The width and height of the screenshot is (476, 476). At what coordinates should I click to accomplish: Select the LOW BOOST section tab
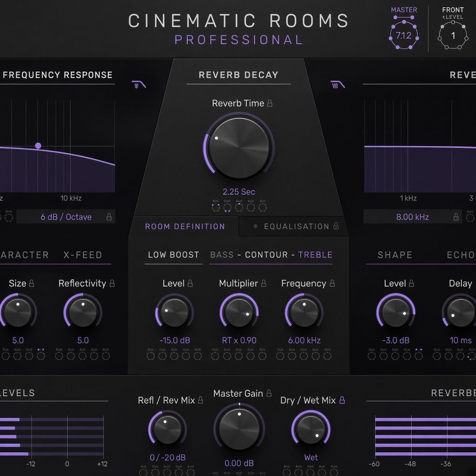[x=173, y=255]
